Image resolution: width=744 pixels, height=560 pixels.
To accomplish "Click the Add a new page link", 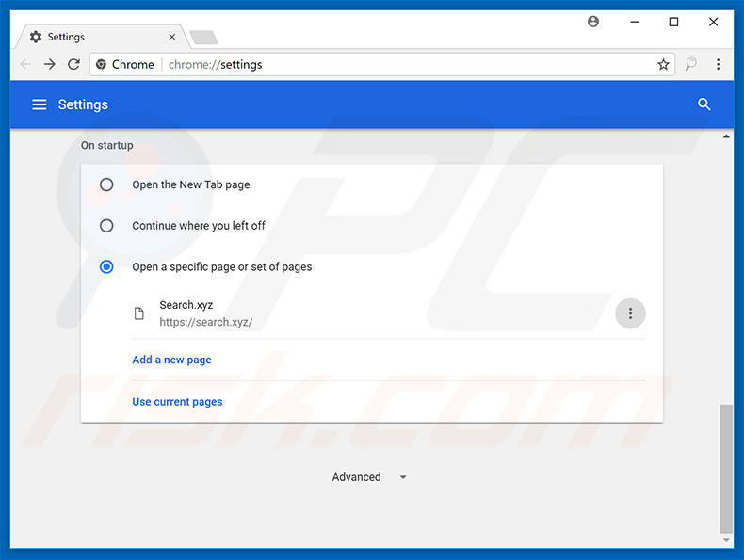I will (x=171, y=360).
